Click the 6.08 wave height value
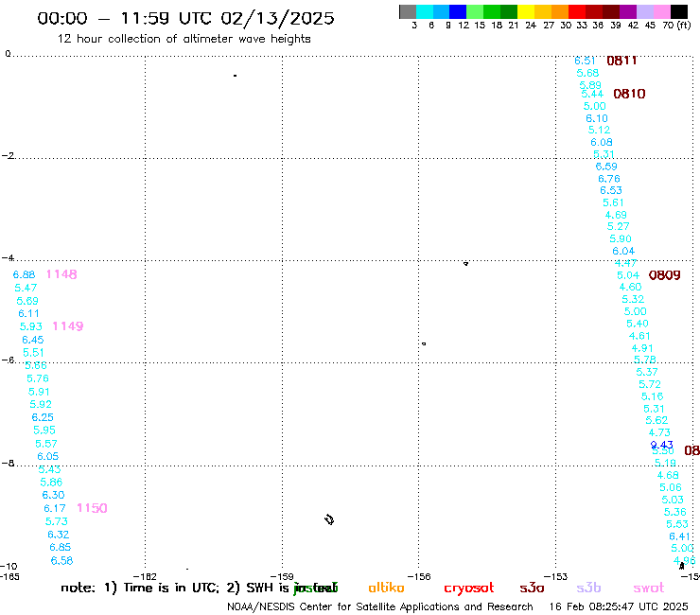Viewport: 700px width, 615px height. pos(602,143)
